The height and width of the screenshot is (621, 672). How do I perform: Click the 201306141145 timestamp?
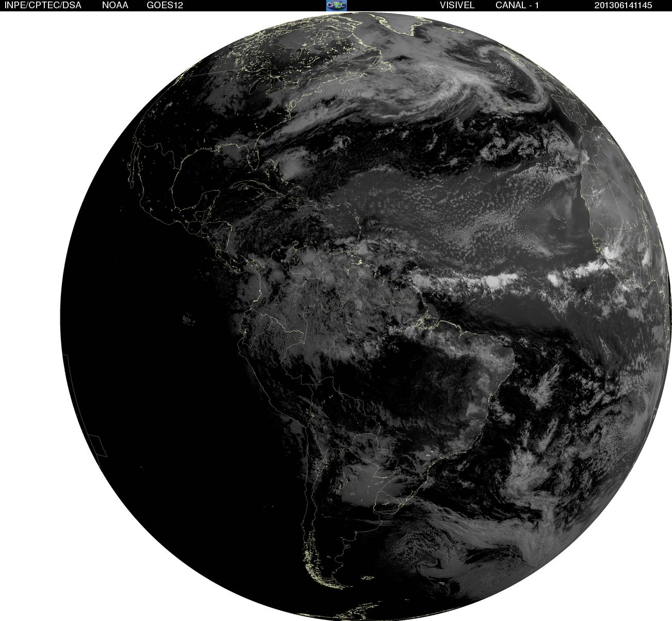pos(623,5)
